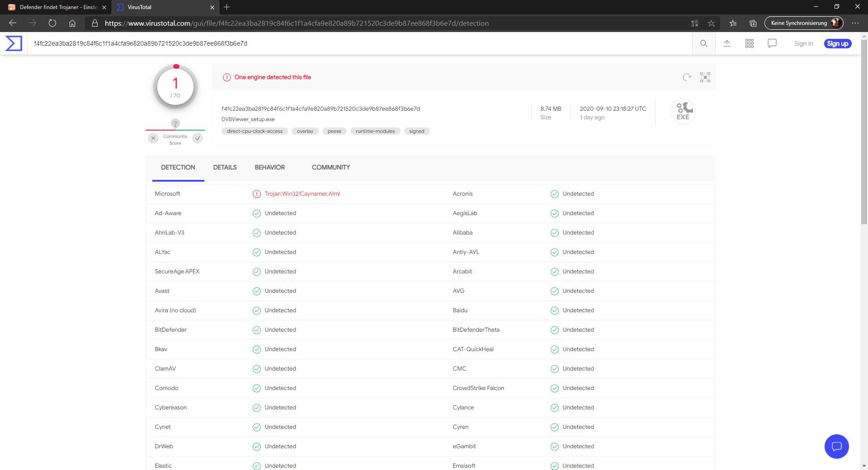Viewport: 868px width, 470px height.
Task: Open the browser collections panel
Action: tap(753, 23)
